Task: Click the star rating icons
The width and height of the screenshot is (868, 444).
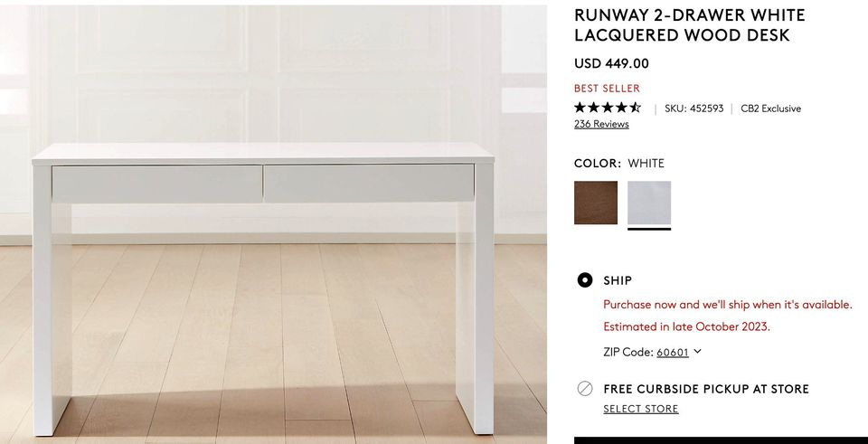Action: tap(608, 108)
